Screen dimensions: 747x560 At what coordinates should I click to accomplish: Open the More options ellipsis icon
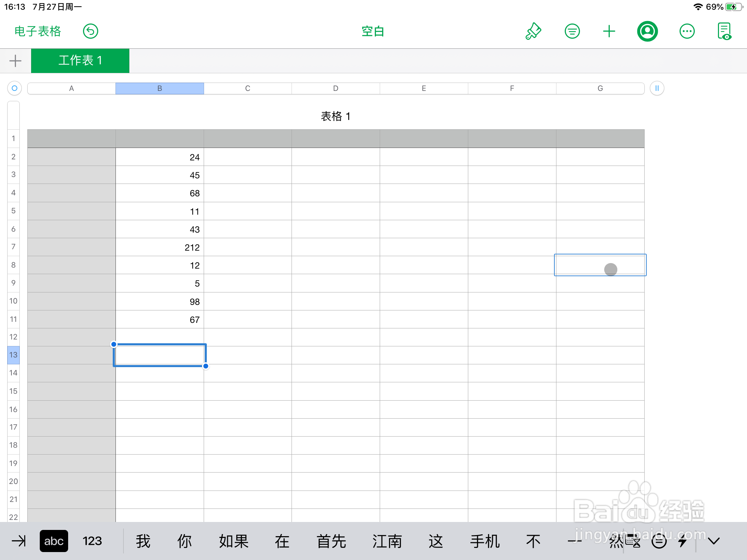pos(687,31)
